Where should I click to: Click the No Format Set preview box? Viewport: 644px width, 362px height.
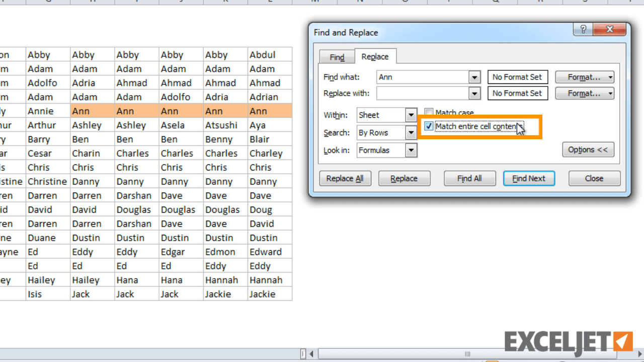[x=518, y=77]
